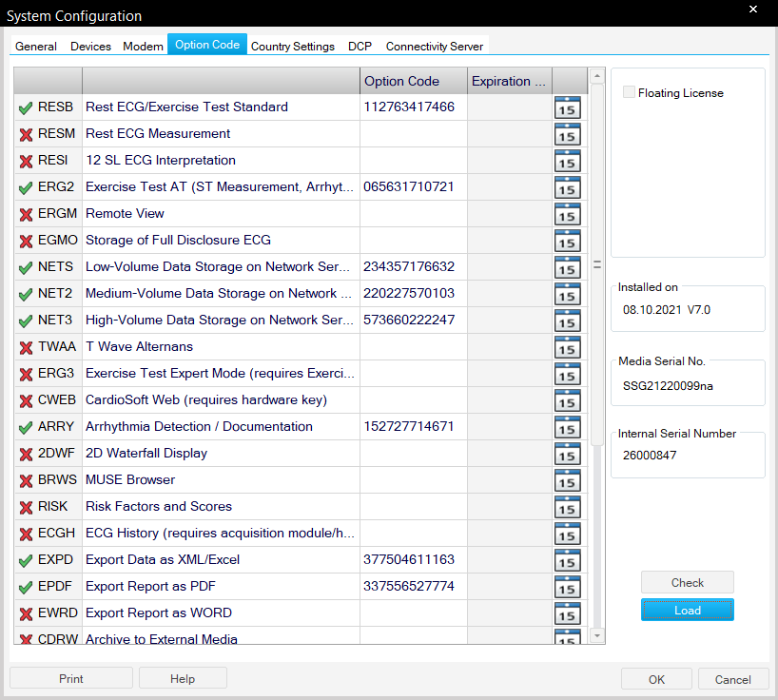The height and width of the screenshot is (700, 778).
Task: Select option code 573660222247 cell
Action: pyautogui.click(x=414, y=321)
